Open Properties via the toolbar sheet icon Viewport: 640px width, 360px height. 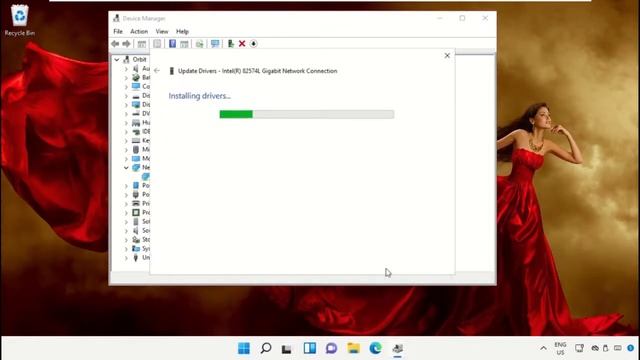tap(157, 44)
